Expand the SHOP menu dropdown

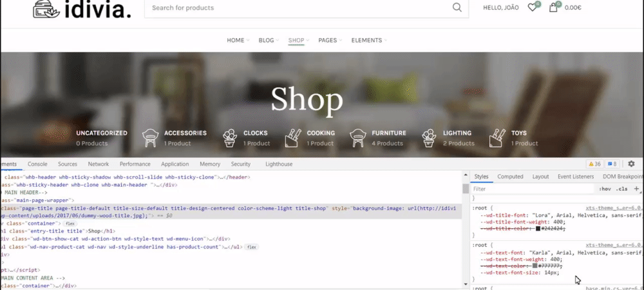coord(299,40)
